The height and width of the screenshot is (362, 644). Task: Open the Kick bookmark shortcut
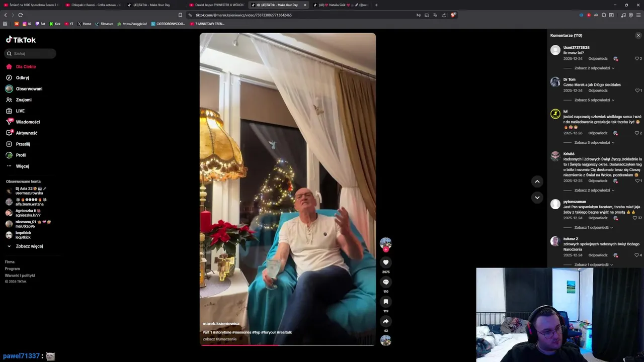[55, 24]
